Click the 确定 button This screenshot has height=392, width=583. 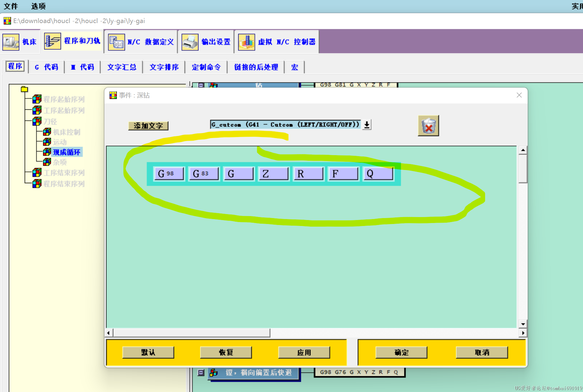point(401,352)
